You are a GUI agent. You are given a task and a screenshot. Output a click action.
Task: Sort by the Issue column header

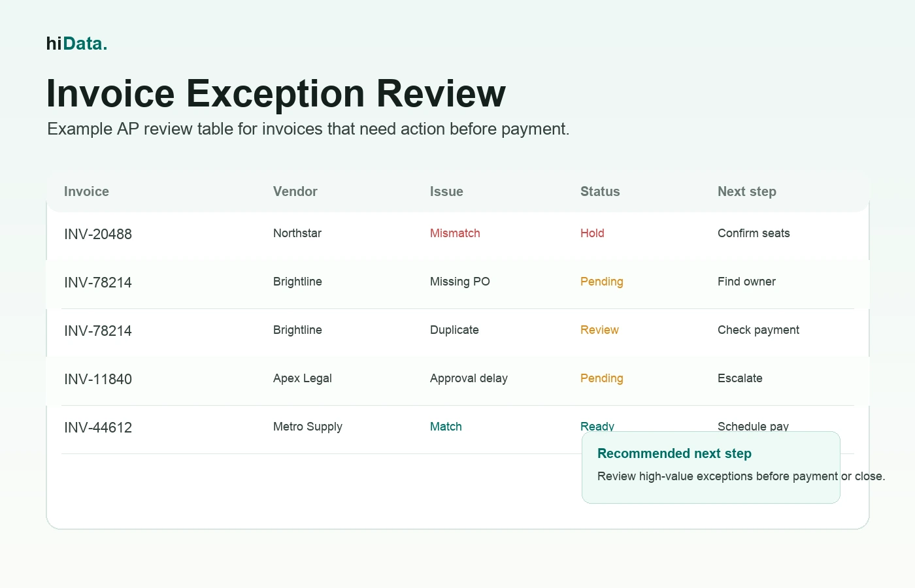tap(446, 191)
